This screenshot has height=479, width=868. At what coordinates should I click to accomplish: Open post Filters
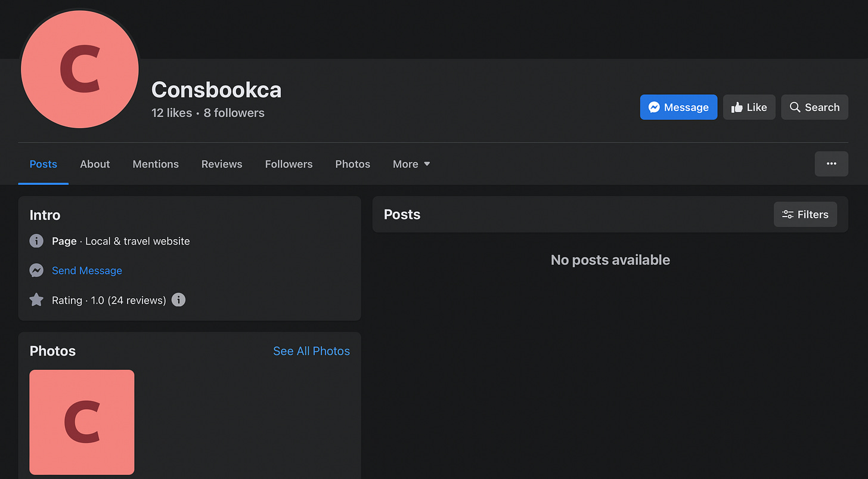point(805,215)
